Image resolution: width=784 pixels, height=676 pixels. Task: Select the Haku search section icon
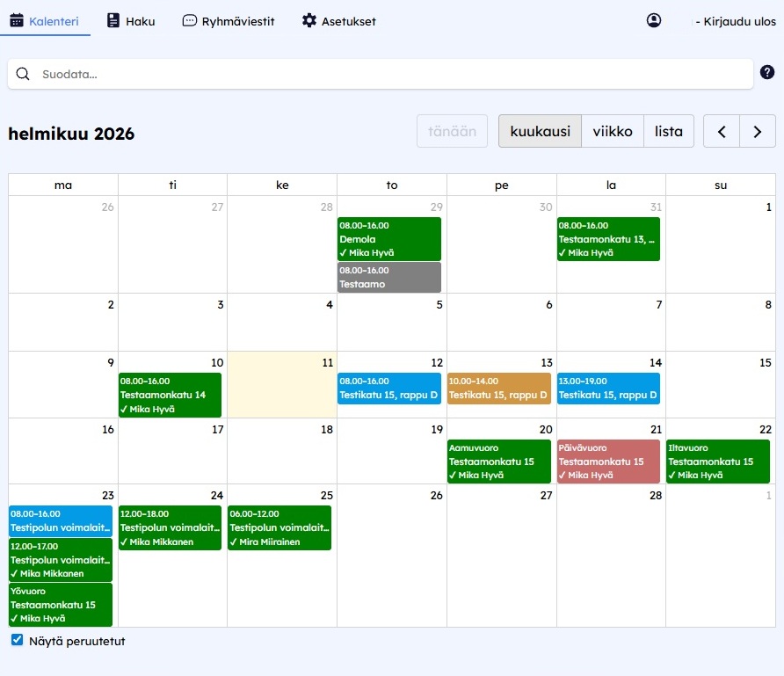coord(112,20)
